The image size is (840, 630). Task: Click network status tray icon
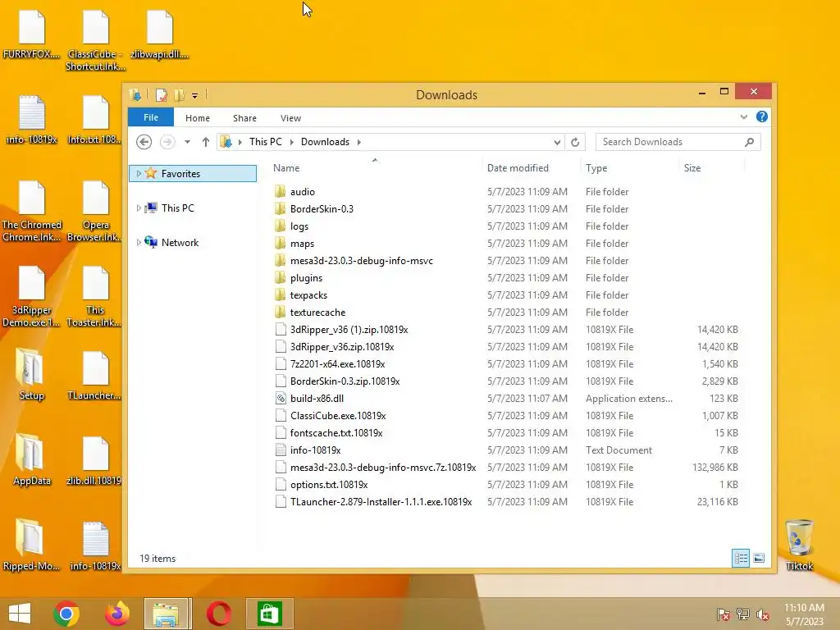coord(743,614)
